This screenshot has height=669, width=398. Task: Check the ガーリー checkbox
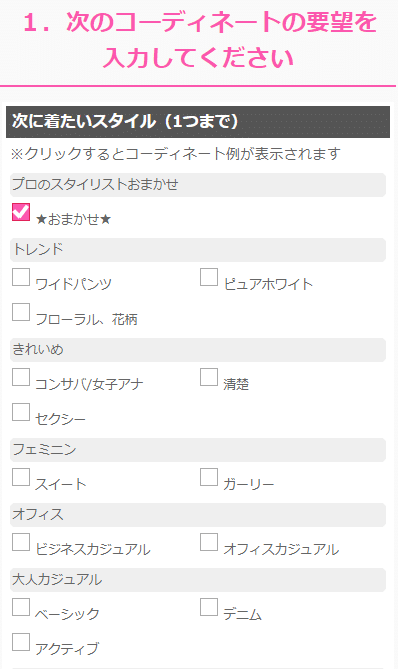click(209, 477)
